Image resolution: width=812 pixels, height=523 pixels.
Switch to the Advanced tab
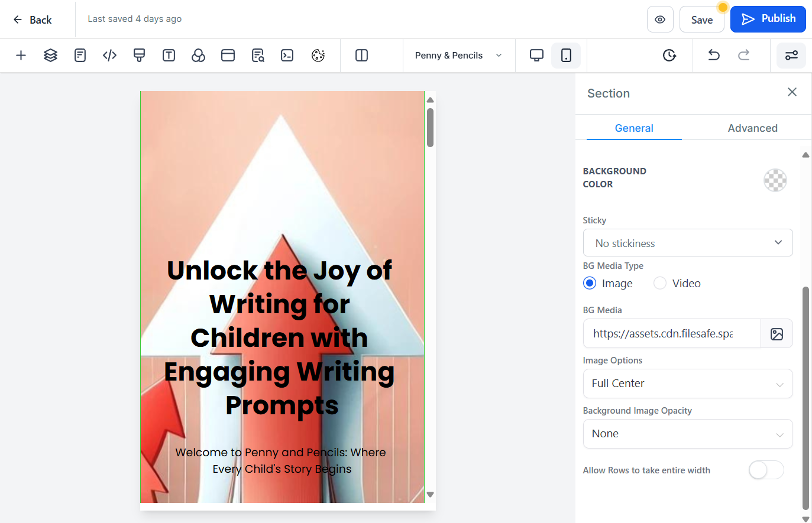click(752, 128)
